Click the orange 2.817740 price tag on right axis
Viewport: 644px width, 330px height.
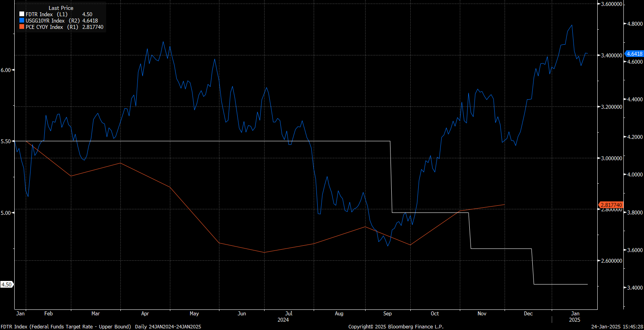click(x=611, y=205)
